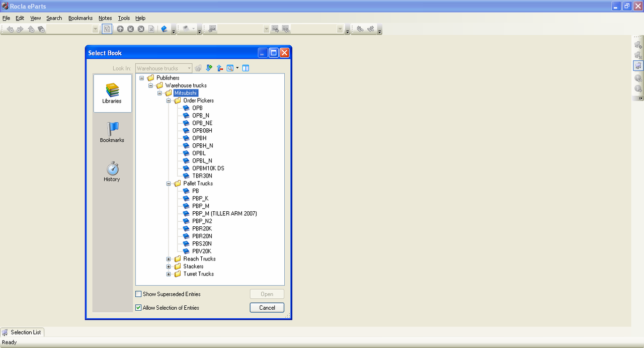Image resolution: width=644 pixels, height=348 pixels.
Task: Click the round down-left arrow toolbar icon
Action: click(x=130, y=29)
